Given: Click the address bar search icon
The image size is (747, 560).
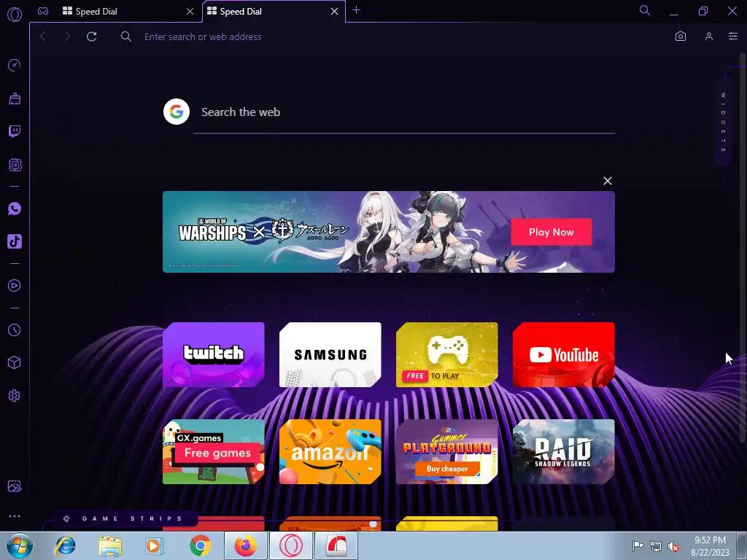Looking at the screenshot, I should click(125, 36).
